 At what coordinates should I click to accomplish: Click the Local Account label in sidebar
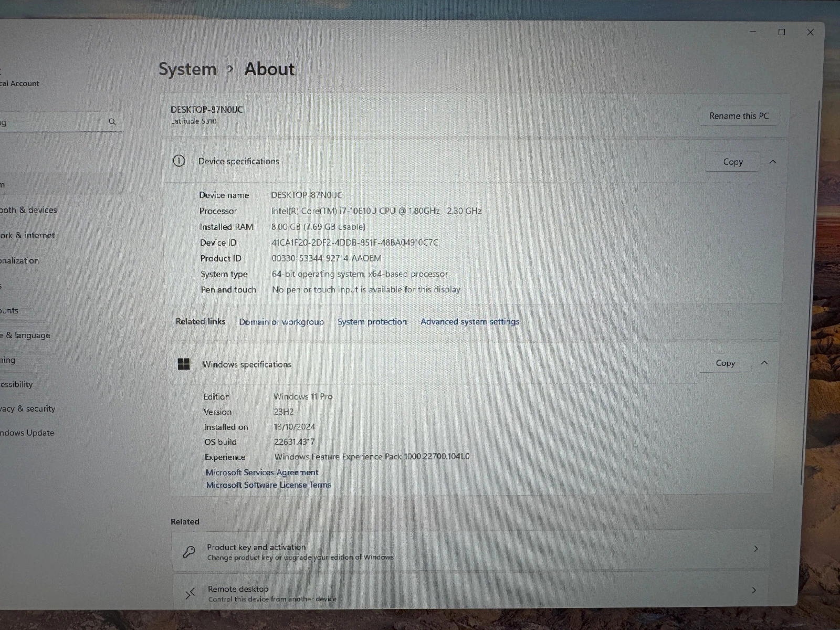point(19,83)
